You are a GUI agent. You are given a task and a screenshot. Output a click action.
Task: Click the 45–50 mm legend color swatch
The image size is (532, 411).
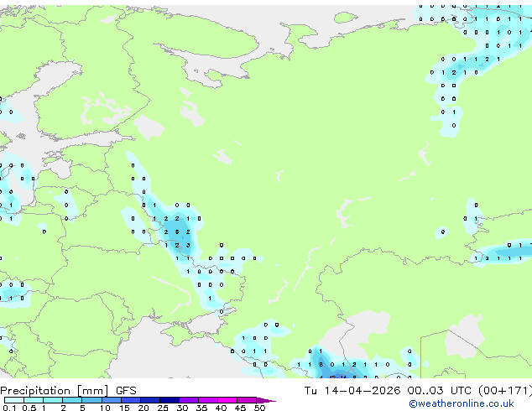(x=247, y=400)
